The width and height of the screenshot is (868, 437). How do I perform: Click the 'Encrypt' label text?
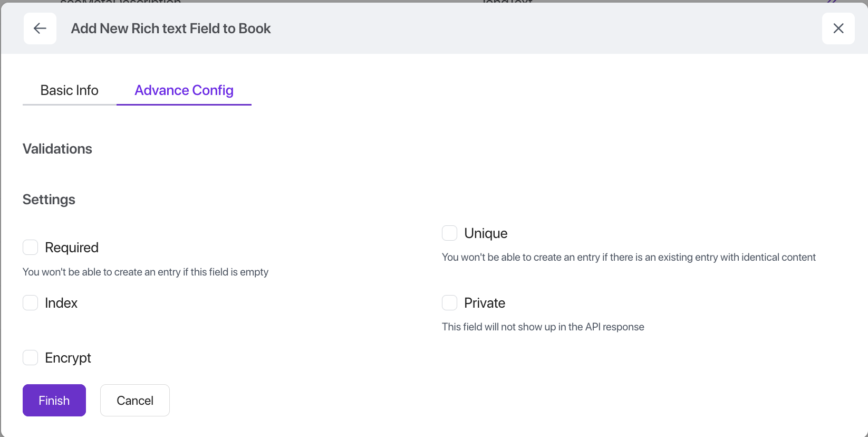pos(68,358)
